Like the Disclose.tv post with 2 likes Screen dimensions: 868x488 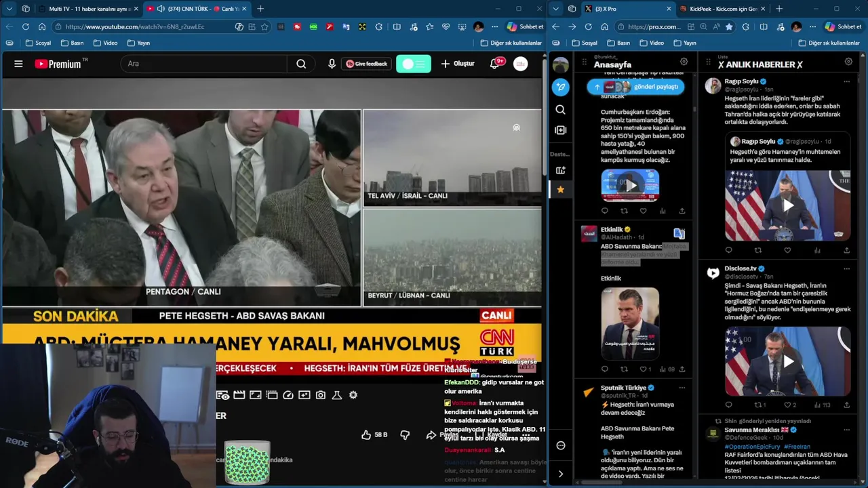(x=787, y=405)
